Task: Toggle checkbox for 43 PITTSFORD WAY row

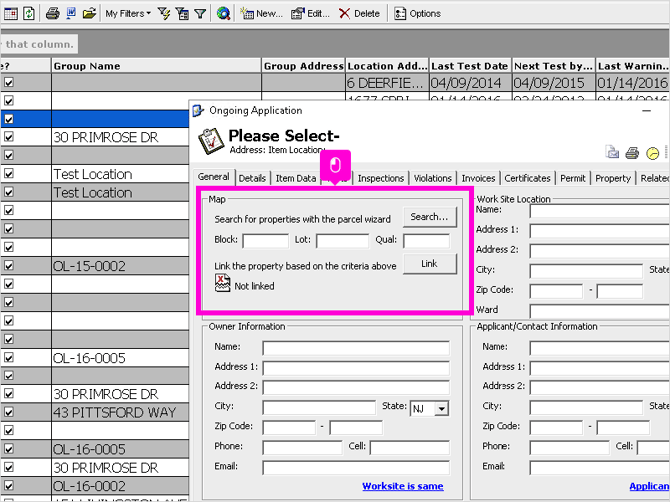Action: 9,412
